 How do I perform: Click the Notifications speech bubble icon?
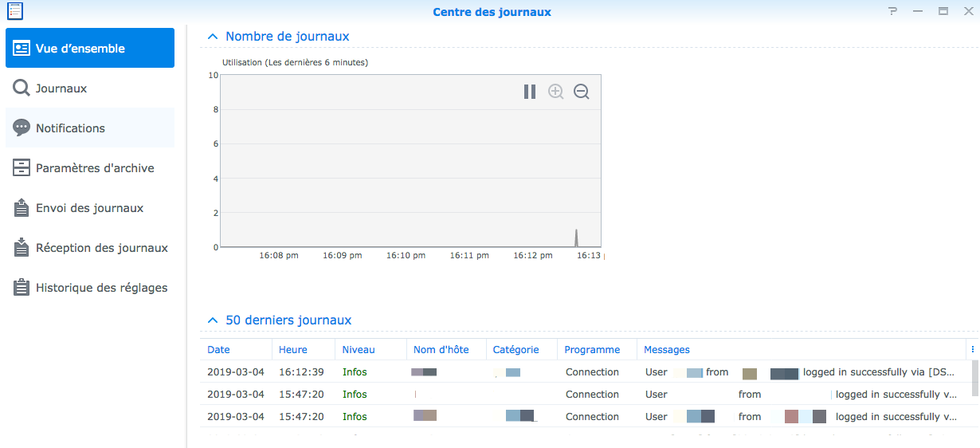coord(22,128)
